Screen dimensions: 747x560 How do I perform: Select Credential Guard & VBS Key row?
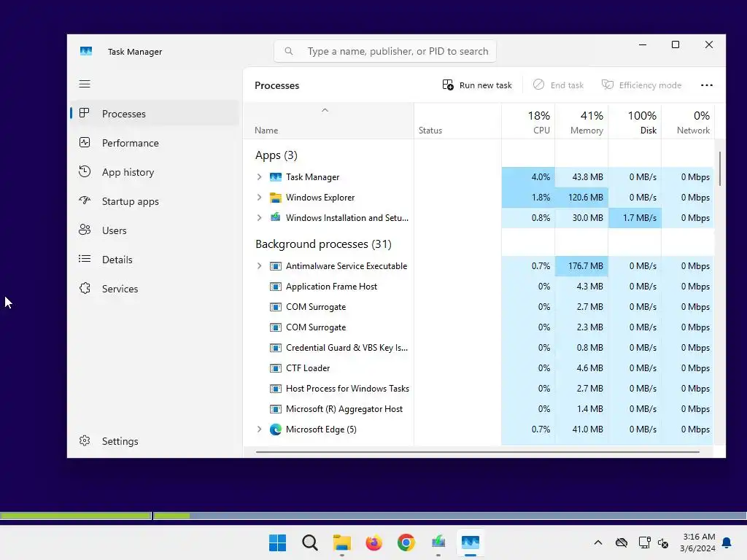point(479,348)
